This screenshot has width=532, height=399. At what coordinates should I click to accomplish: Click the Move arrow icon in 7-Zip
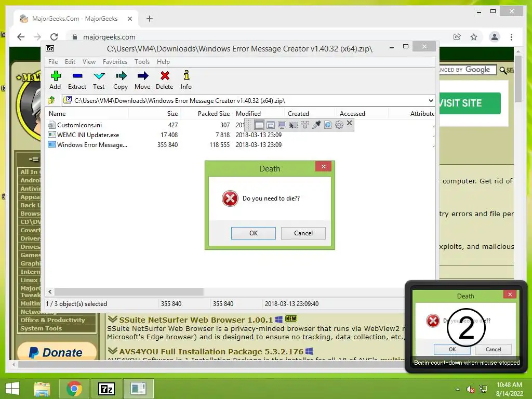click(142, 76)
